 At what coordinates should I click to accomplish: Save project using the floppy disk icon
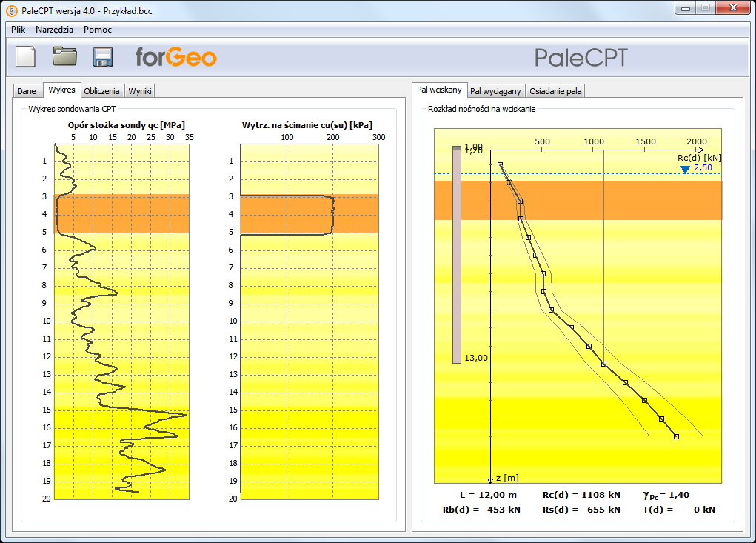click(x=103, y=57)
